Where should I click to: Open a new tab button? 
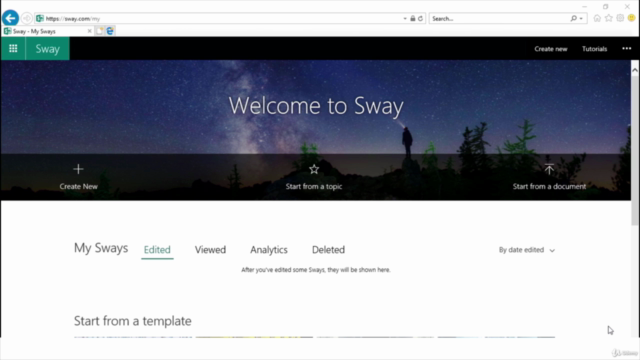pyautogui.click(x=100, y=31)
